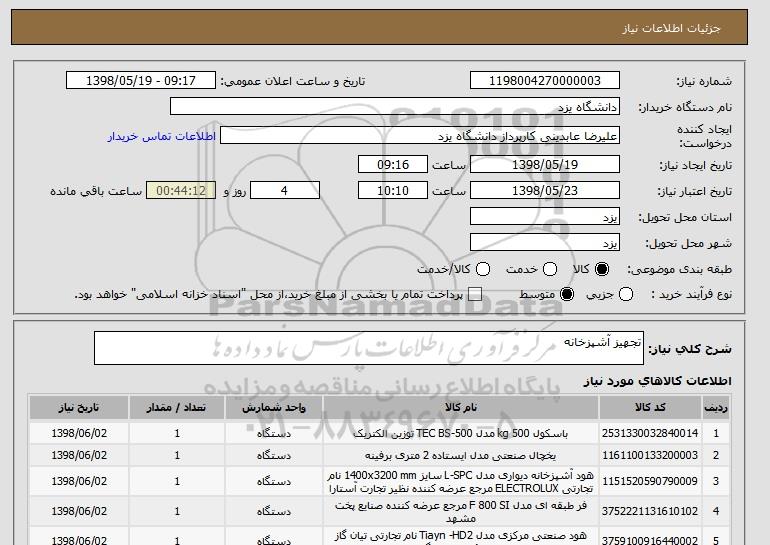Image resolution: width=770 pixels, height=545 pixels.
Task: Click the فر طبقه ای F 800 SI item name
Action: point(461,512)
